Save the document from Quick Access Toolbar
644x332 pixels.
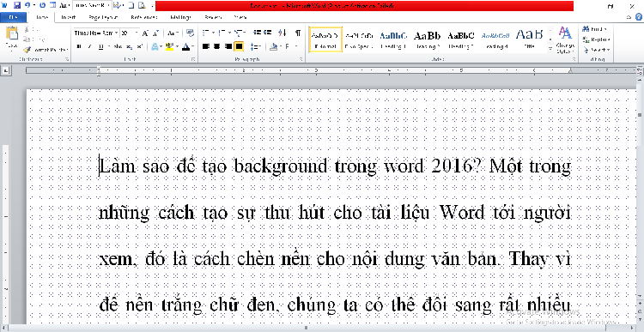[x=17, y=6]
